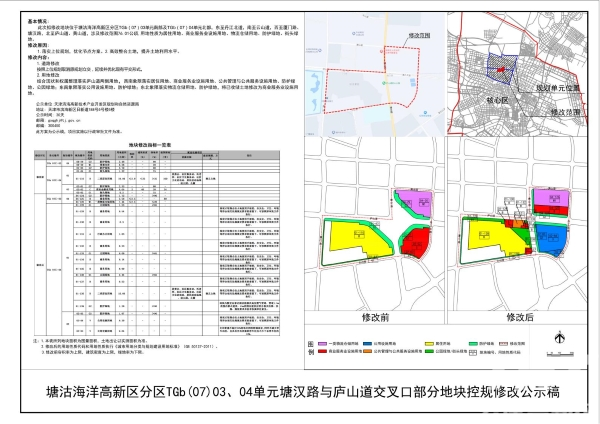Click the purple swatch in the legend
The width and height of the screenshot is (600, 424).
322,344
